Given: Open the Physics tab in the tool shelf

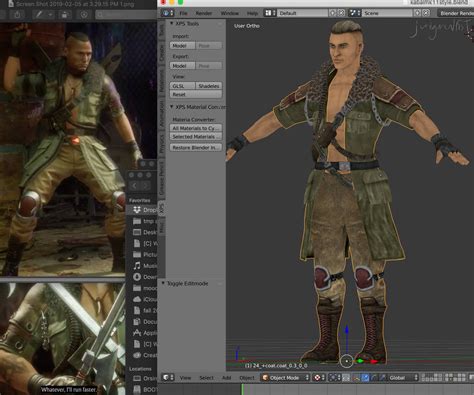Looking at the screenshot, I should click(x=162, y=144).
